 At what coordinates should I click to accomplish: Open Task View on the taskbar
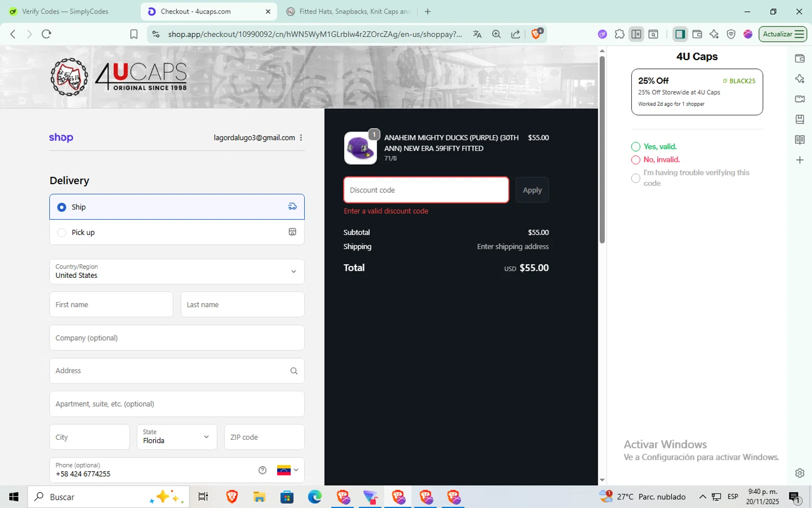pyautogui.click(x=204, y=497)
